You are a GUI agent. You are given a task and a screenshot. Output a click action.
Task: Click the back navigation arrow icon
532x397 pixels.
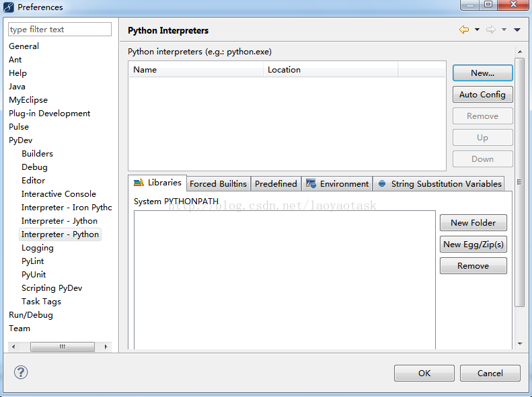point(464,30)
